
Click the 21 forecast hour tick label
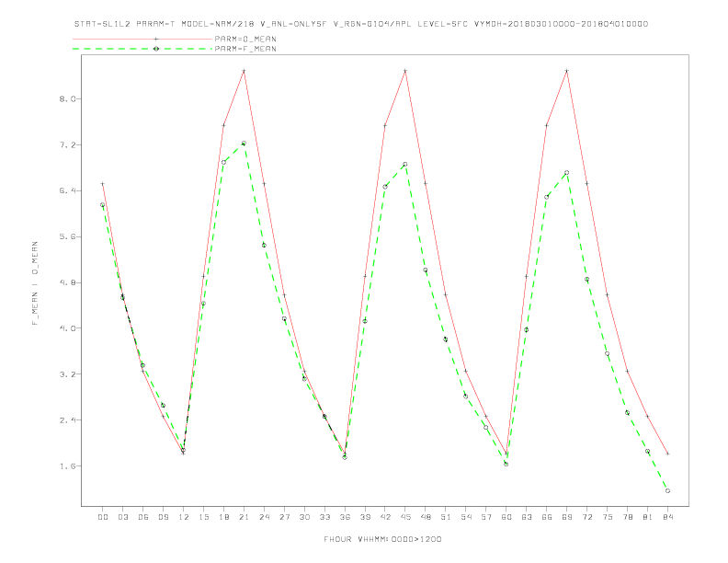tap(244, 517)
